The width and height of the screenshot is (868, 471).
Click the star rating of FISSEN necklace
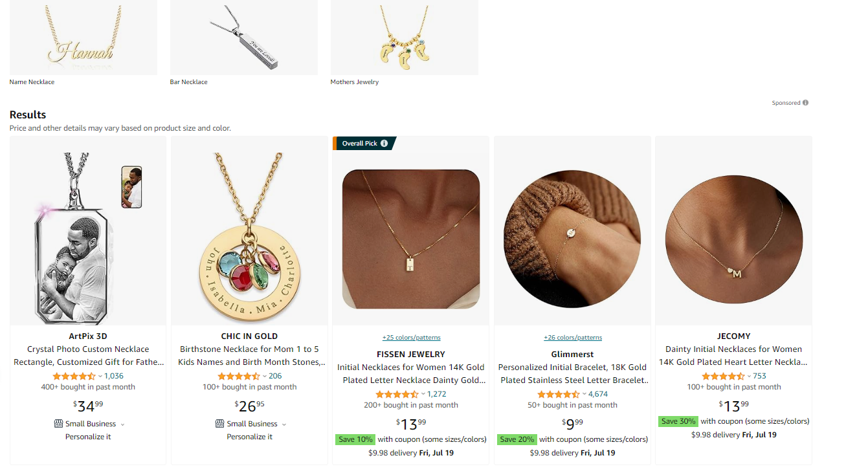tap(397, 394)
